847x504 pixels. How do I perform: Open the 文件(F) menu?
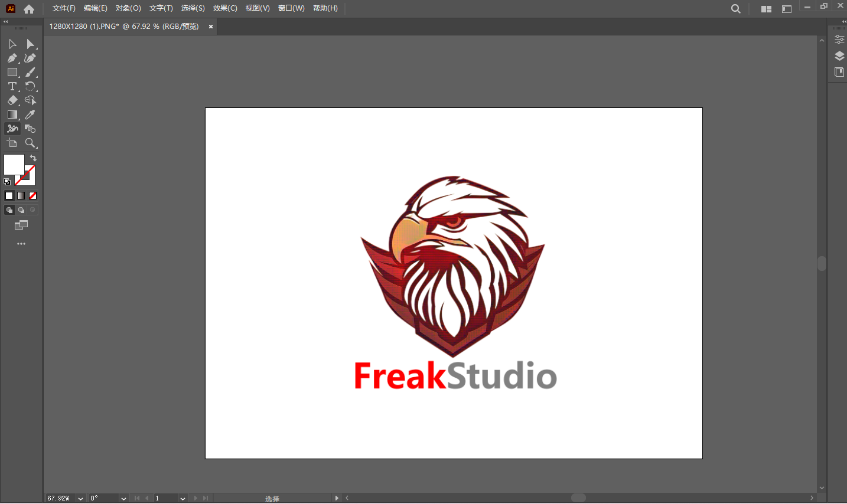pyautogui.click(x=64, y=8)
